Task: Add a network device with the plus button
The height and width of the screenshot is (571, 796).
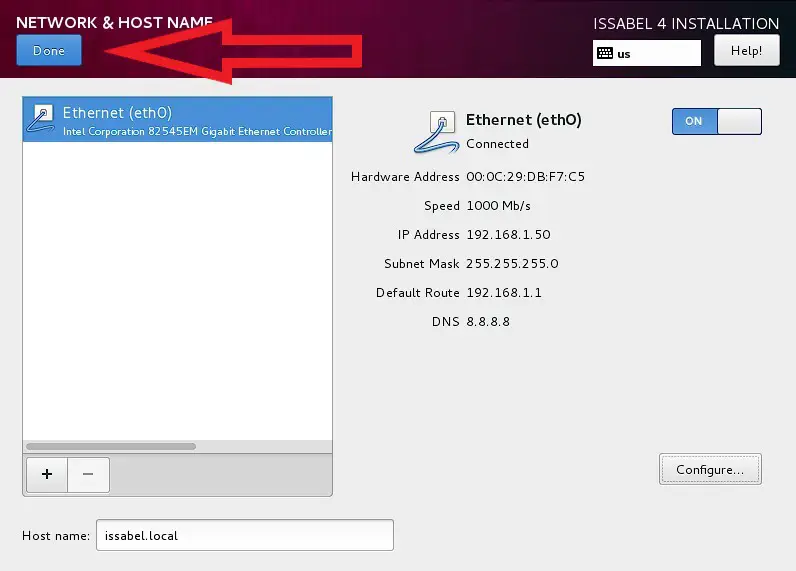Action: click(x=47, y=474)
